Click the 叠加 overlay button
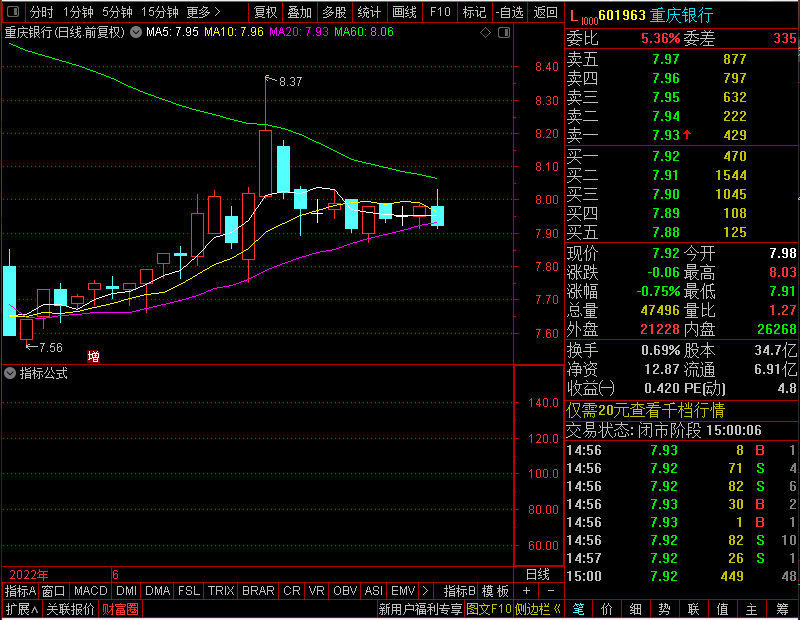 point(299,12)
